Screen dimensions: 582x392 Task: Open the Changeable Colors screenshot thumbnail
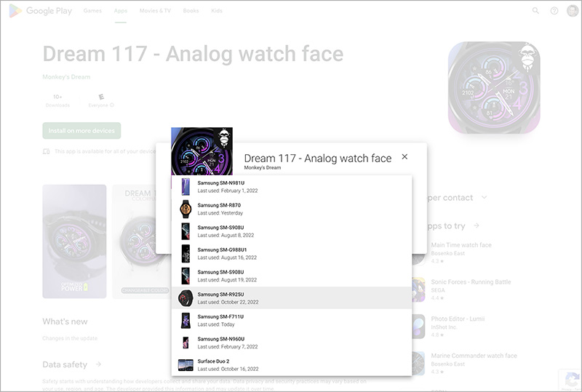(142, 241)
